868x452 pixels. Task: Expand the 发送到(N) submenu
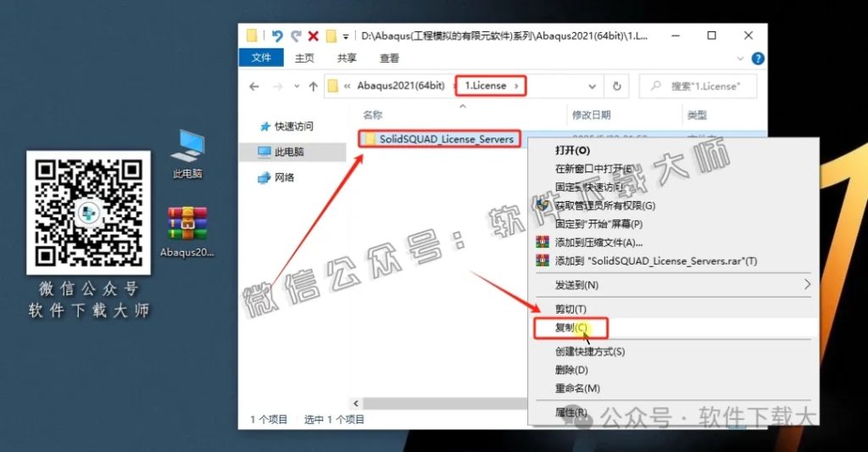click(673, 285)
